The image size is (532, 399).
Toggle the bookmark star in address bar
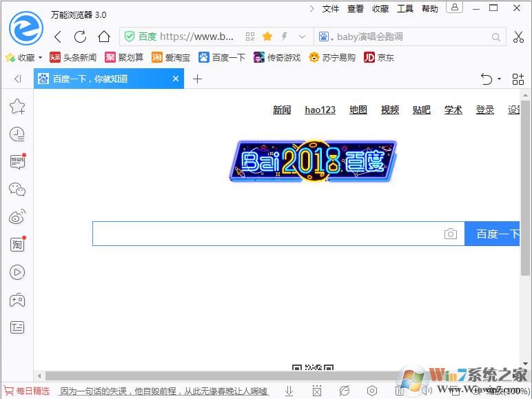pyautogui.click(x=267, y=37)
